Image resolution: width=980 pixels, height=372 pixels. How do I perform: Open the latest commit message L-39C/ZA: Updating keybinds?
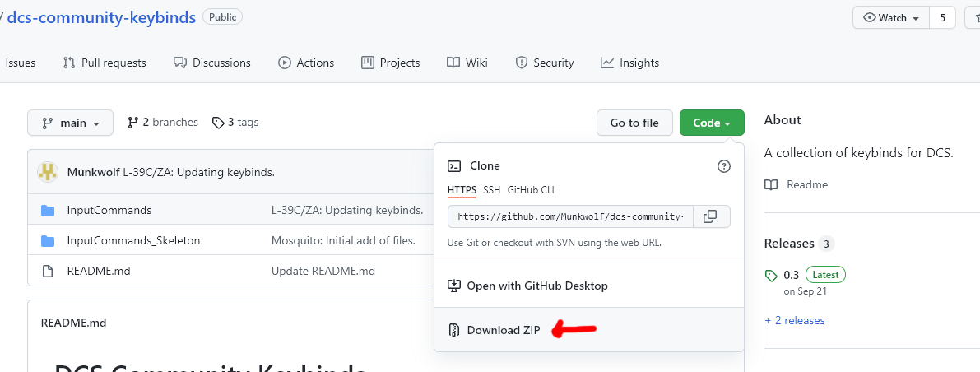[199, 172]
